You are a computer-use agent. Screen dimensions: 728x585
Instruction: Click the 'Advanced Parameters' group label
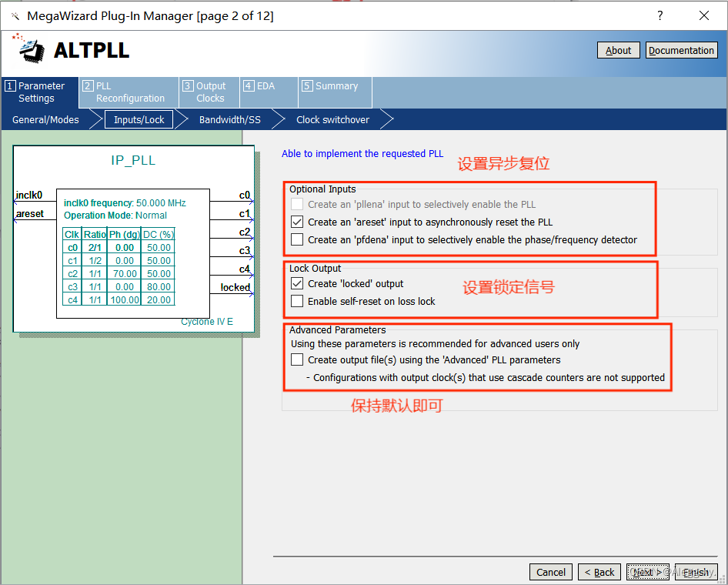tap(337, 329)
